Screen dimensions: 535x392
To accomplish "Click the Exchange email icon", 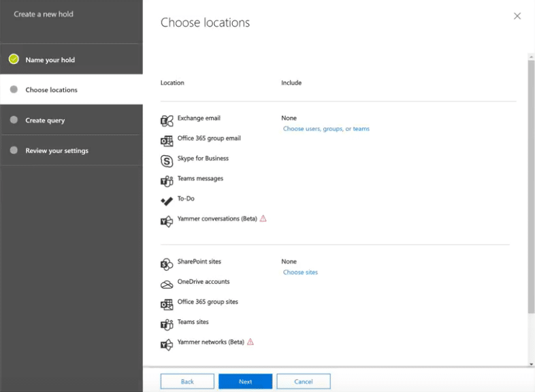I will click(167, 120).
